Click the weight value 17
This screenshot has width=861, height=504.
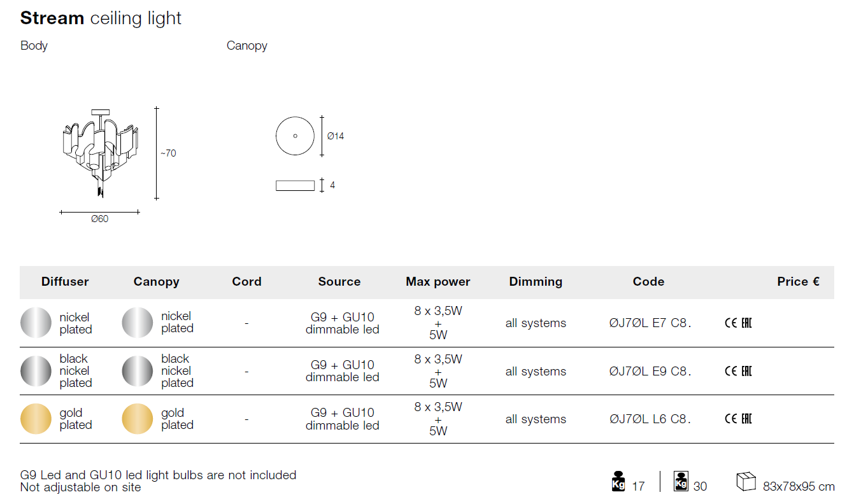click(638, 487)
